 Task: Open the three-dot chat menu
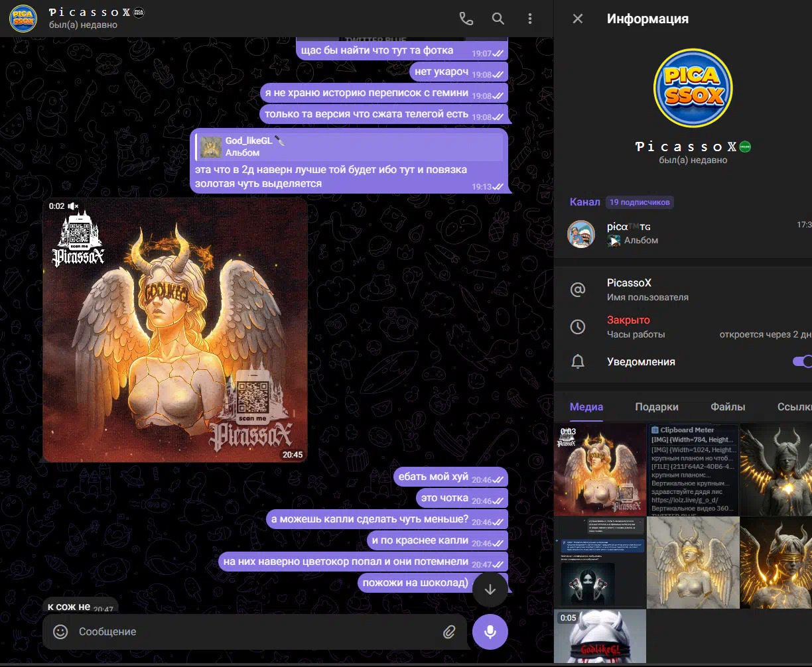tap(530, 19)
